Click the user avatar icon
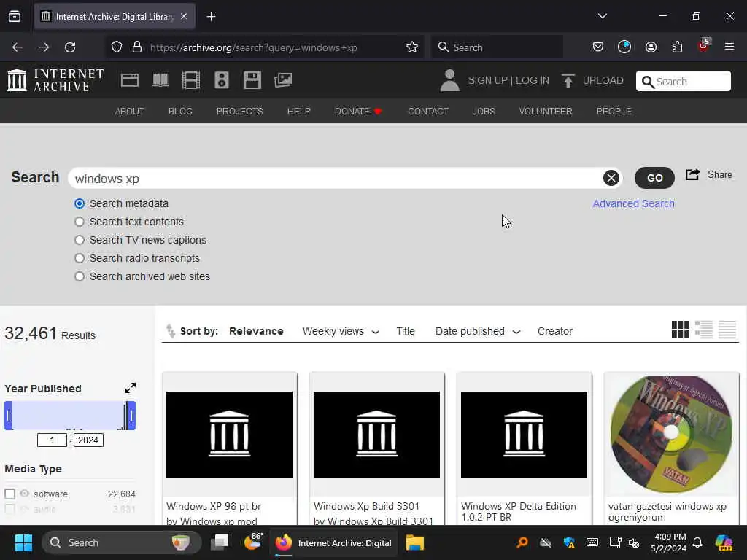The image size is (747, 560). pos(449,80)
